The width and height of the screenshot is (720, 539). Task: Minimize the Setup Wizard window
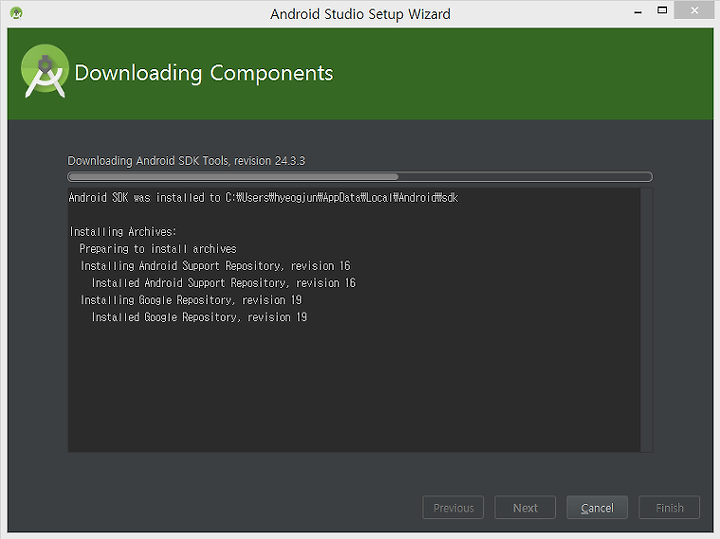click(638, 12)
